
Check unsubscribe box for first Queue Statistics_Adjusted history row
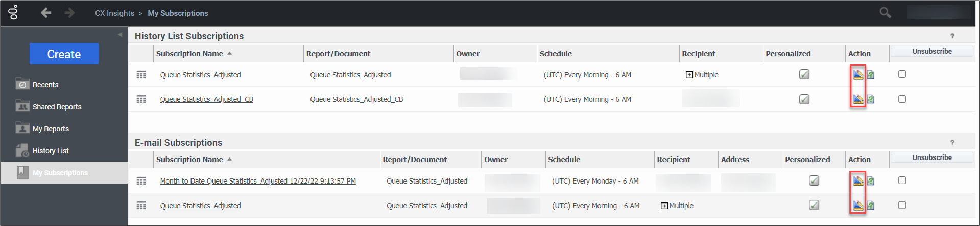point(902,74)
